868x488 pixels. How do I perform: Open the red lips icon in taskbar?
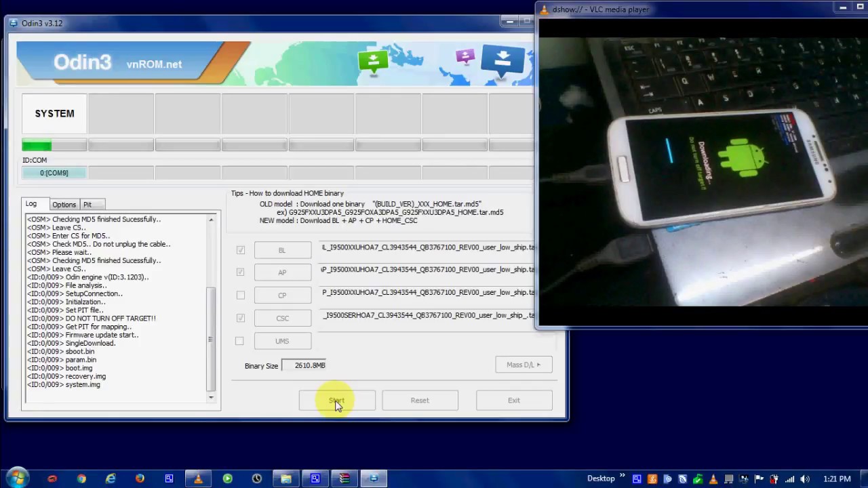(52, 479)
